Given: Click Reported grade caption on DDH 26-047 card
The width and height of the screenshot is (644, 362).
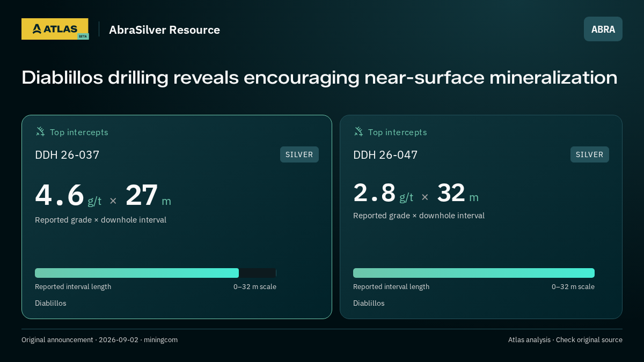Looking at the screenshot, I should (x=419, y=216).
